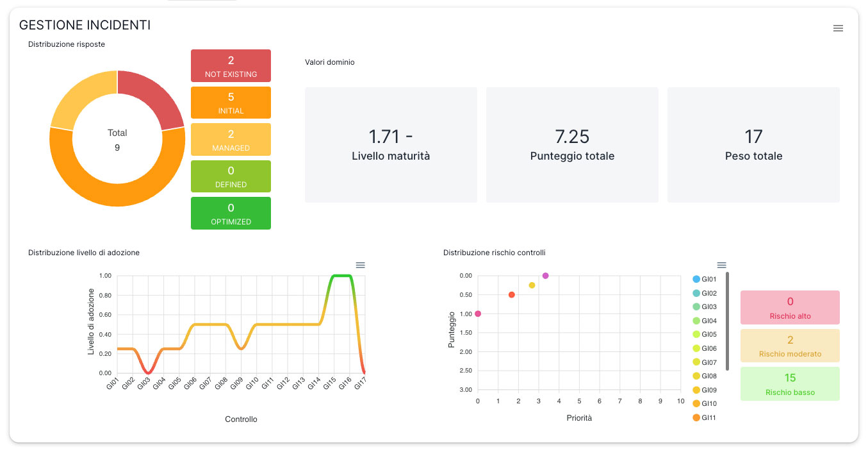Click the yellow scatter point on risk chart

pyautogui.click(x=532, y=285)
